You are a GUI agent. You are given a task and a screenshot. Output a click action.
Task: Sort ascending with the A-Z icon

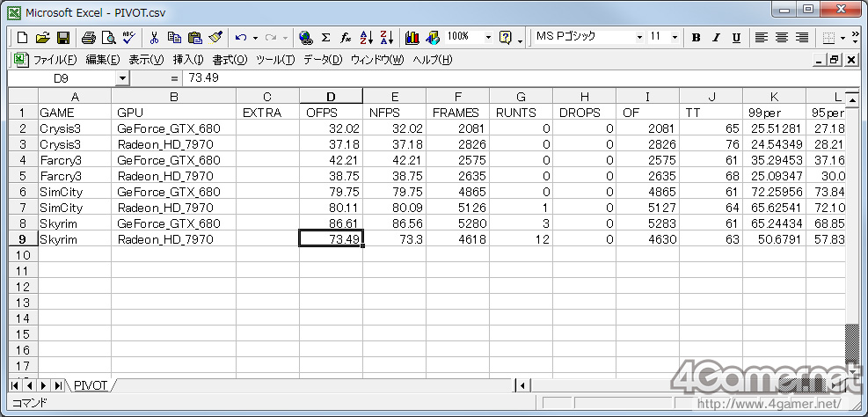tap(367, 38)
